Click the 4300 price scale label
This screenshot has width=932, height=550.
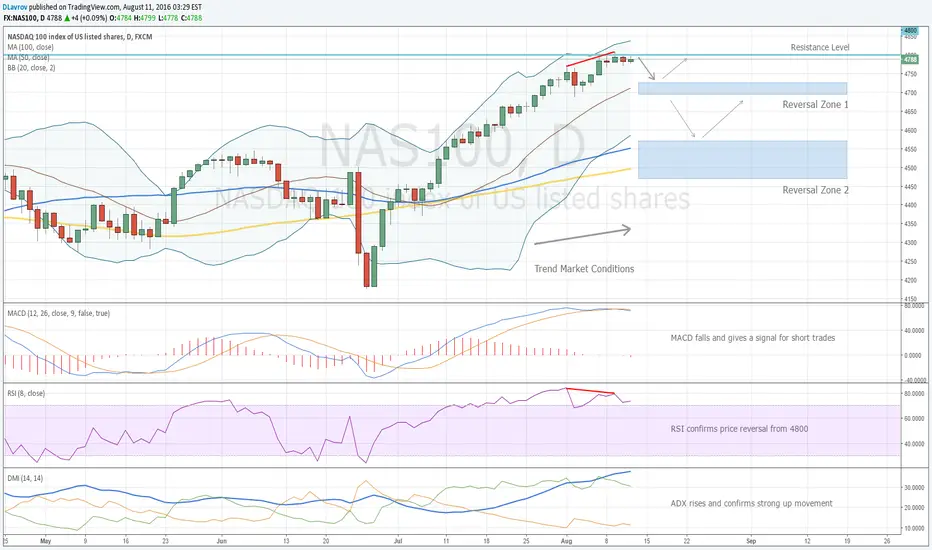coord(911,243)
